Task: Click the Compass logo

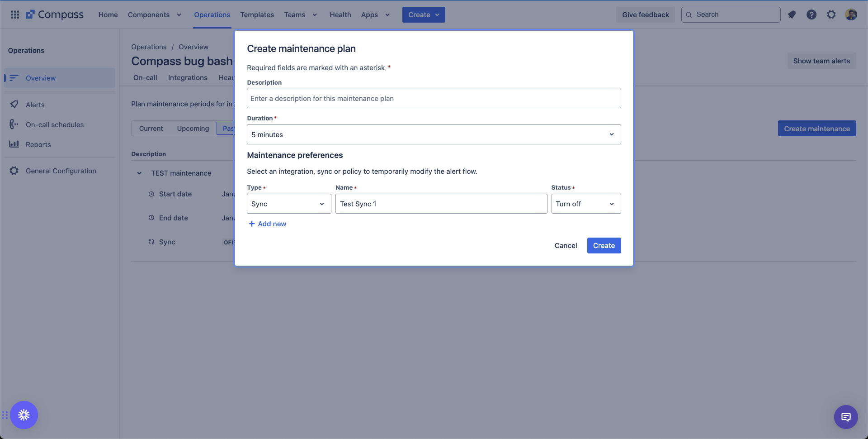Action: (x=54, y=14)
